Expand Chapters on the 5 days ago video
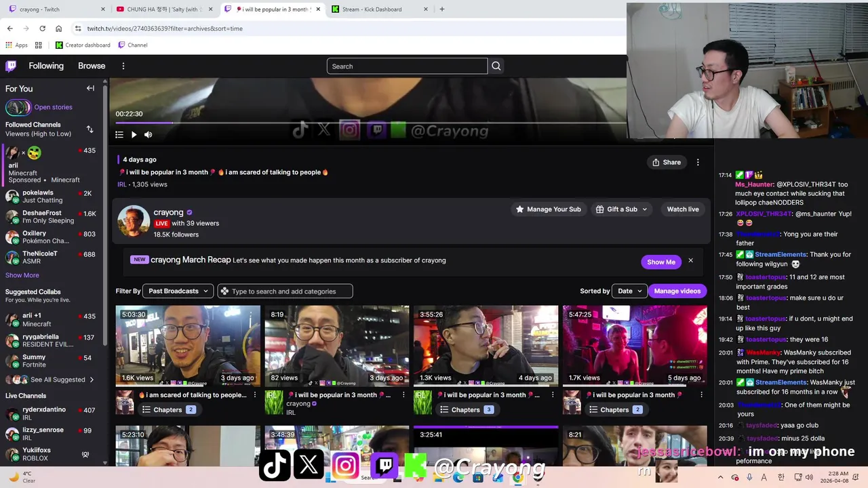This screenshot has width=868, height=488. 615,409
